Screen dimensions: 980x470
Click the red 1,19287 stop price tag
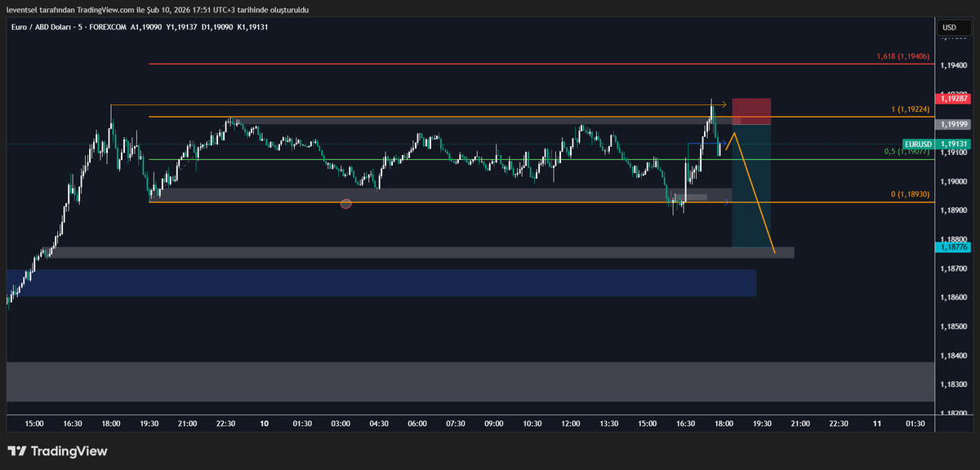pyautogui.click(x=955, y=98)
